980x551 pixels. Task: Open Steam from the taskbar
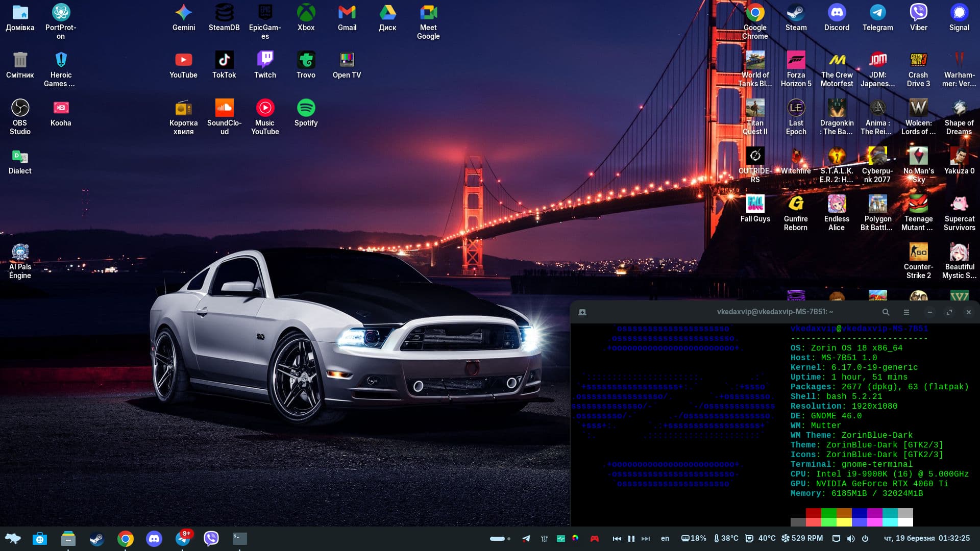[96, 539]
